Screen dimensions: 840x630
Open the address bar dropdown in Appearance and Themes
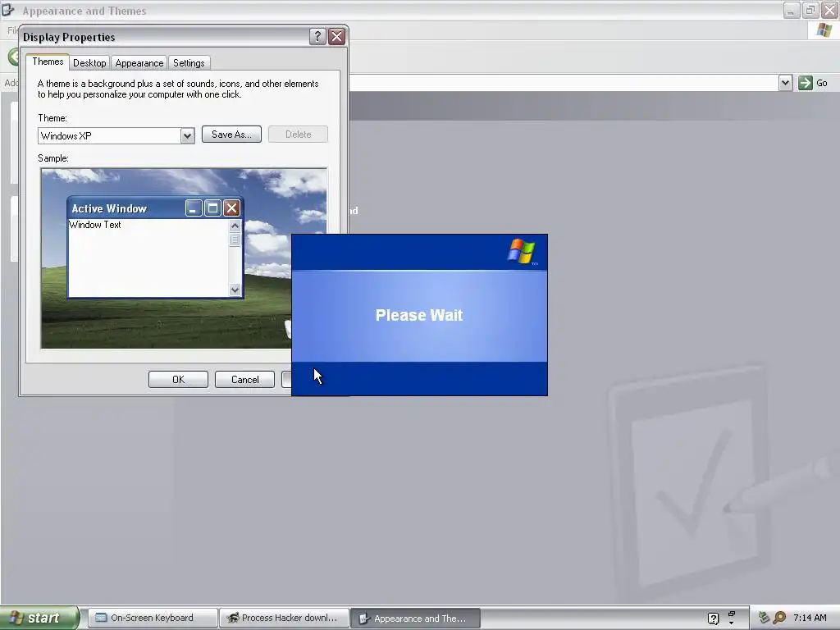[785, 83]
